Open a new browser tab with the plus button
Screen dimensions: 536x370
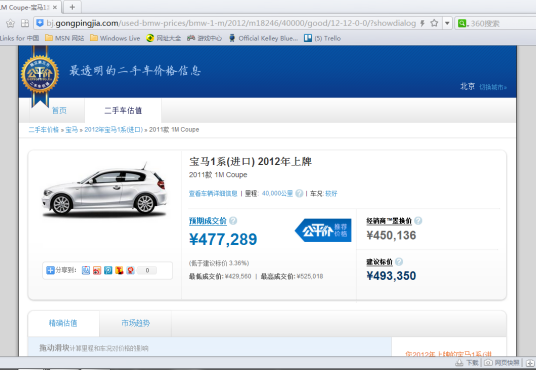[x=72, y=7]
